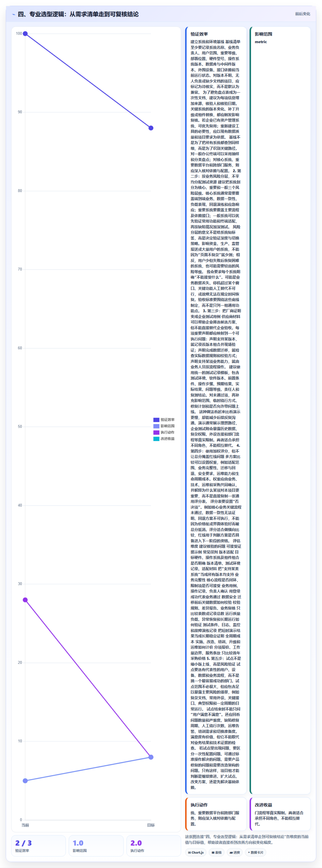Click the 执行动作 current data point near 28

point(25,600)
